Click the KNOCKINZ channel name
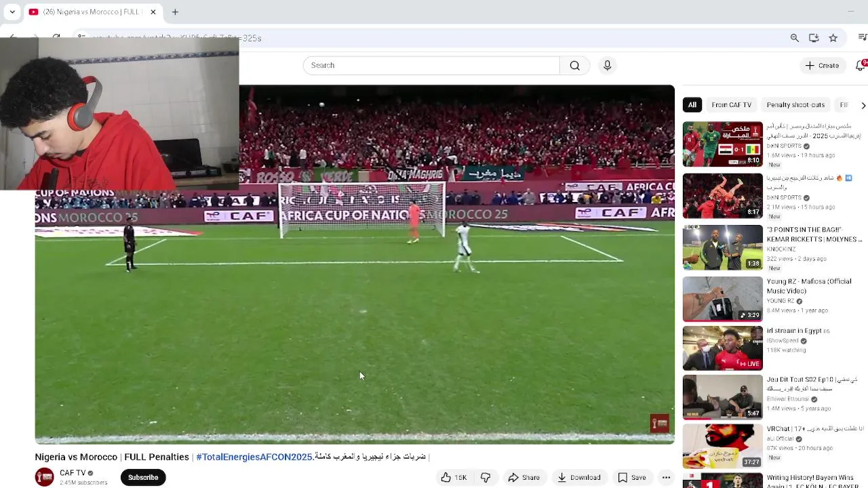Viewport: 868px width, 488px height. [781, 249]
